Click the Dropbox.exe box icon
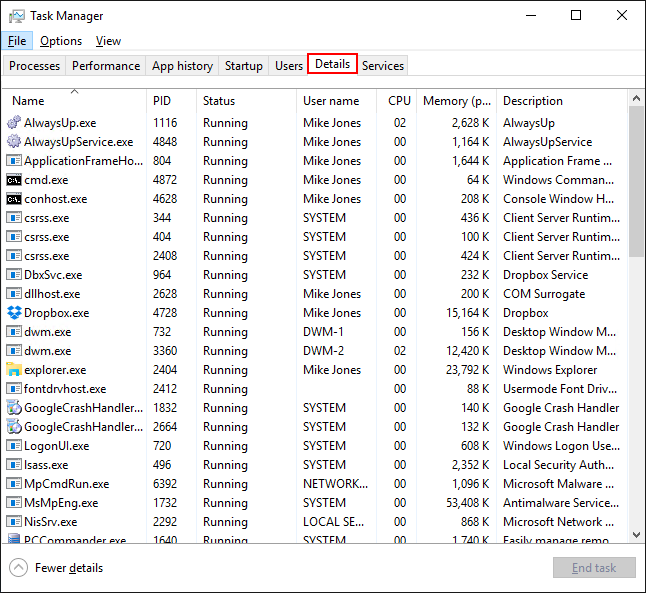This screenshot has height=593, width=646. point(14,313)
